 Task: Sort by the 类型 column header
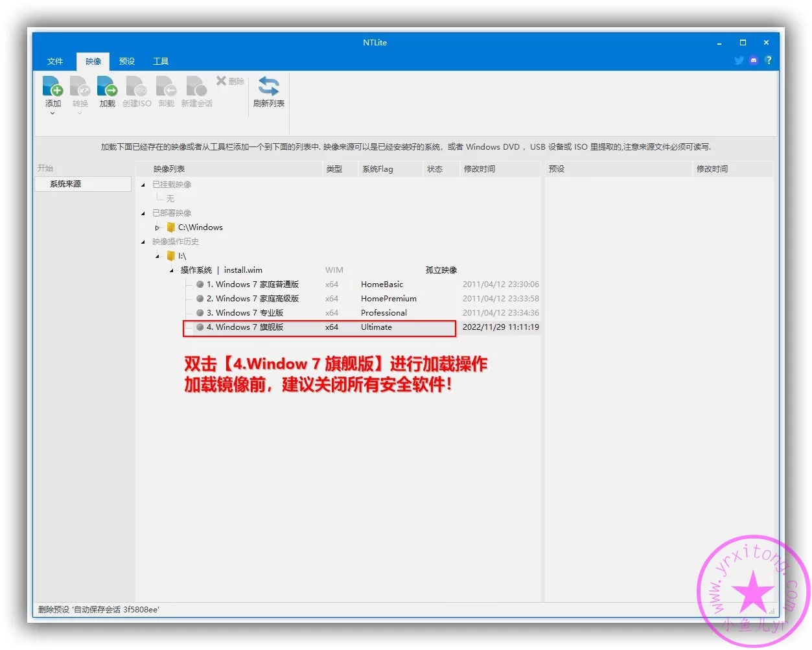click(x=340, y=169)
